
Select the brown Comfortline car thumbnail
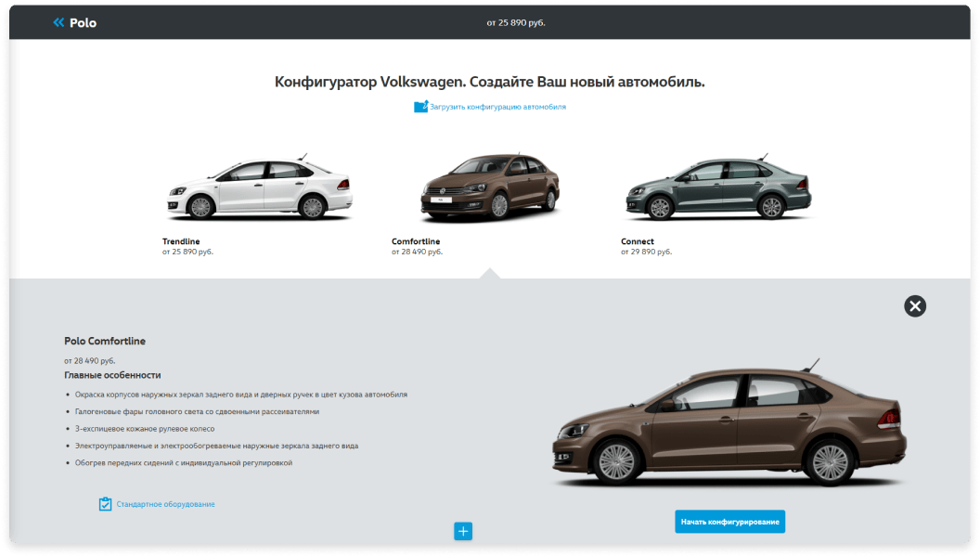[490, 188]
